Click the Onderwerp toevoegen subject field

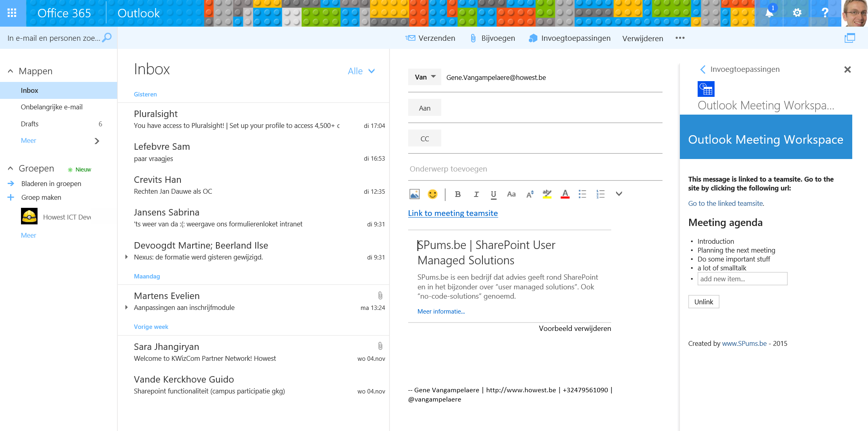coord(535,169)
